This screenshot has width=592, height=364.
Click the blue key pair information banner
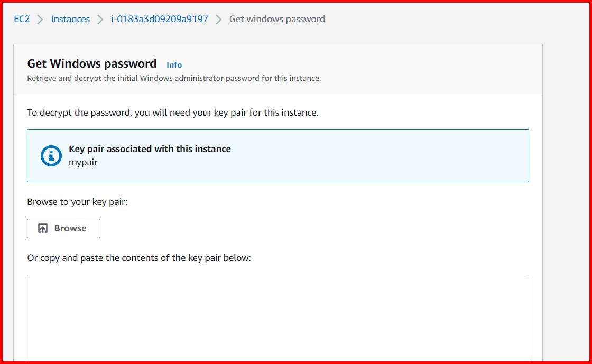277,156
